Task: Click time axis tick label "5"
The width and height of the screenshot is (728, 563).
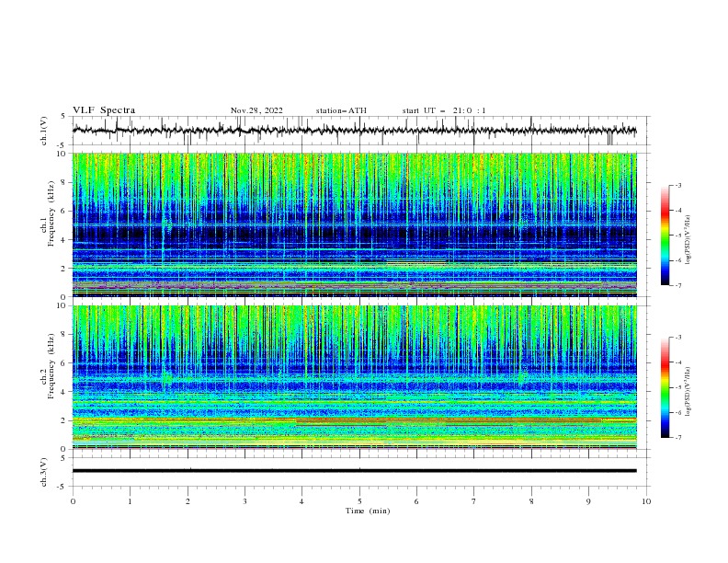Action: (359, 501)
